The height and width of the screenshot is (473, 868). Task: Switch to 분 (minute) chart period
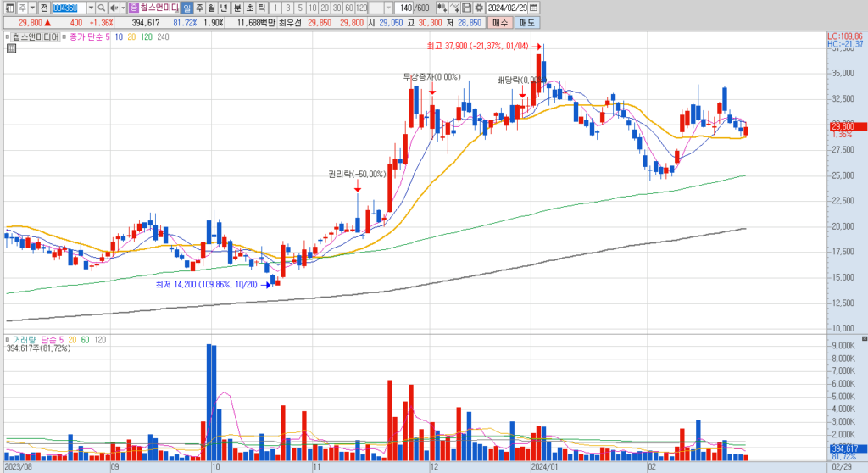point(237,8)
